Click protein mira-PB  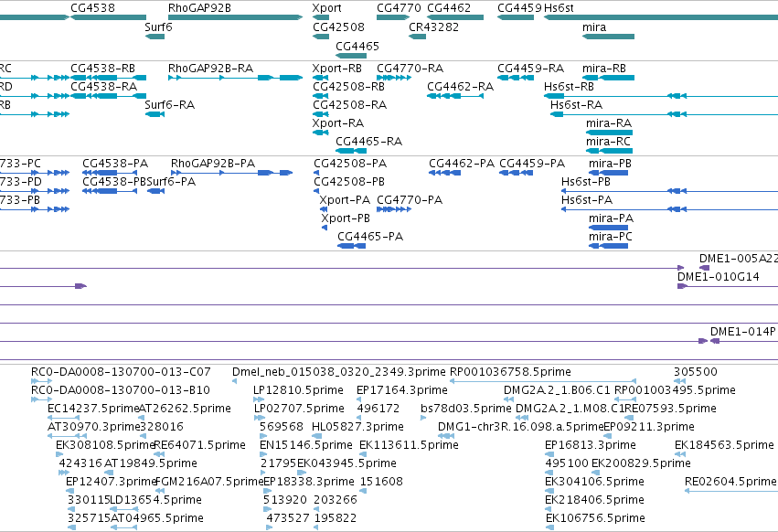pyautogui.click(x=611, y=164)
